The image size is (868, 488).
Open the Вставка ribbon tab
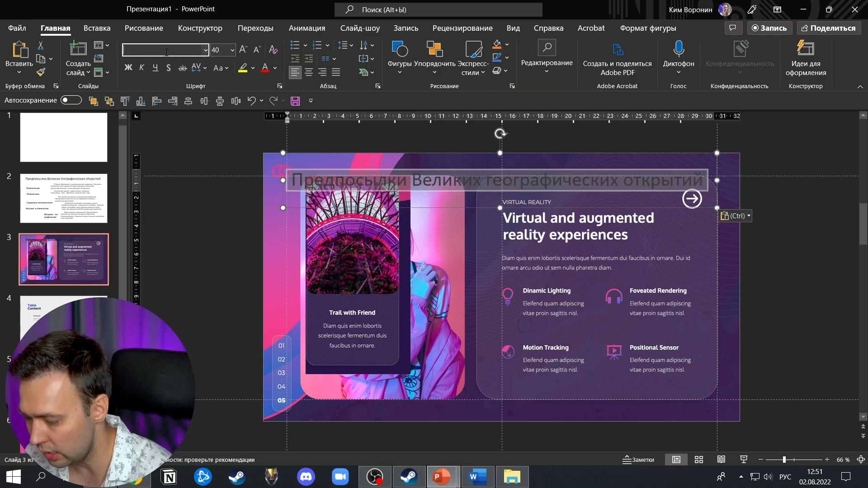[97, 28]
